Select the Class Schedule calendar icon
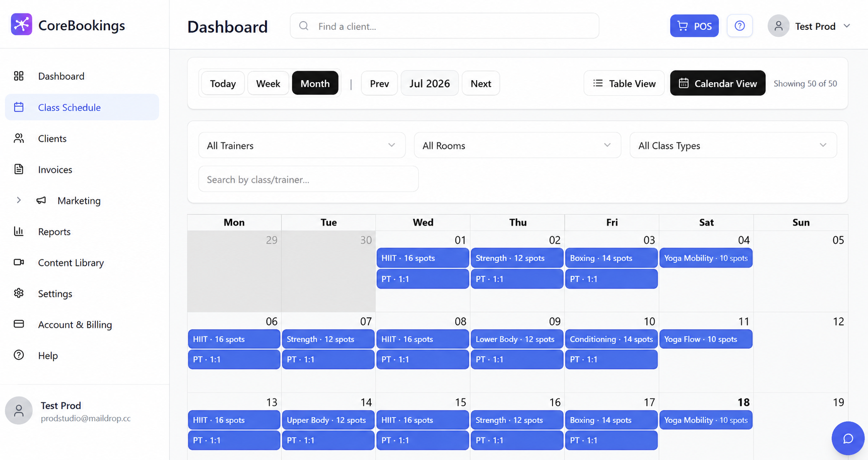Screen dimensions: 868x460 click(19, 107)
